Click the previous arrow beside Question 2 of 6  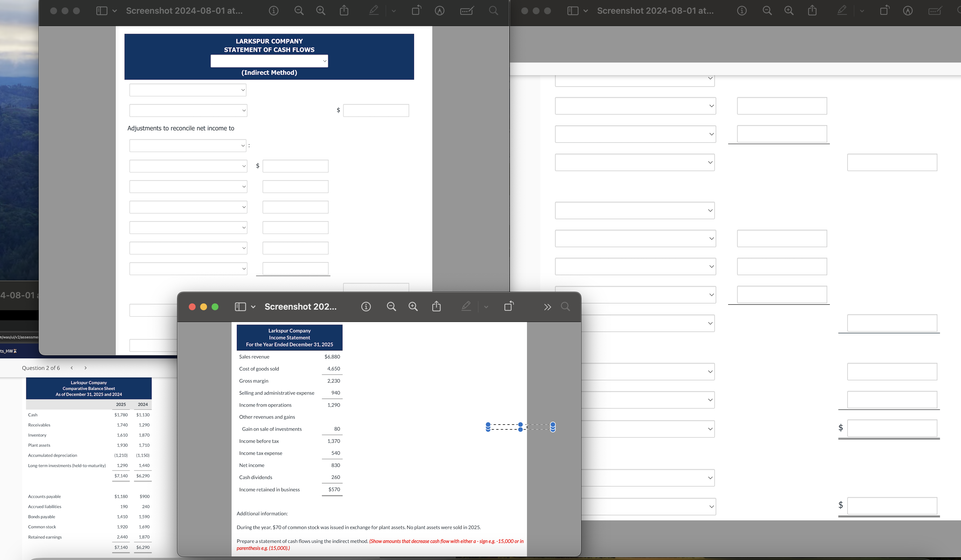point(72,368)
